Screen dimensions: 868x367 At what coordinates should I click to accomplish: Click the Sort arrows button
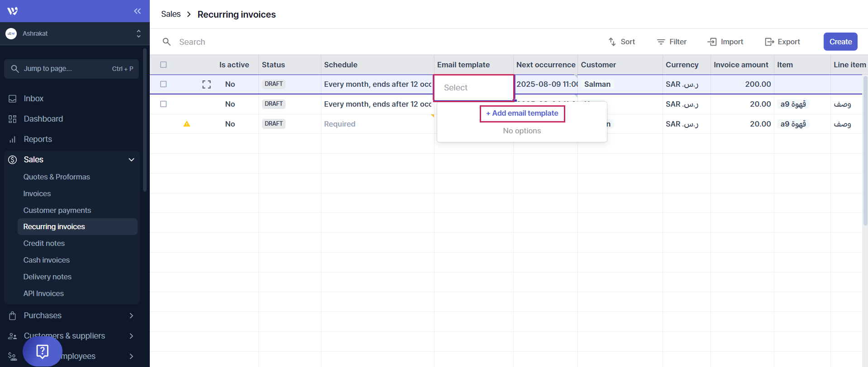(x=621, y=42)
